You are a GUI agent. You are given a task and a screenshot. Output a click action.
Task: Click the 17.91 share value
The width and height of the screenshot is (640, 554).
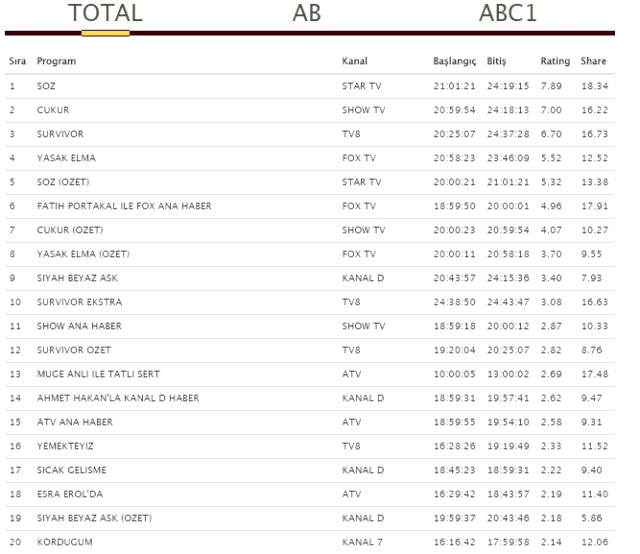click(595, 206)
